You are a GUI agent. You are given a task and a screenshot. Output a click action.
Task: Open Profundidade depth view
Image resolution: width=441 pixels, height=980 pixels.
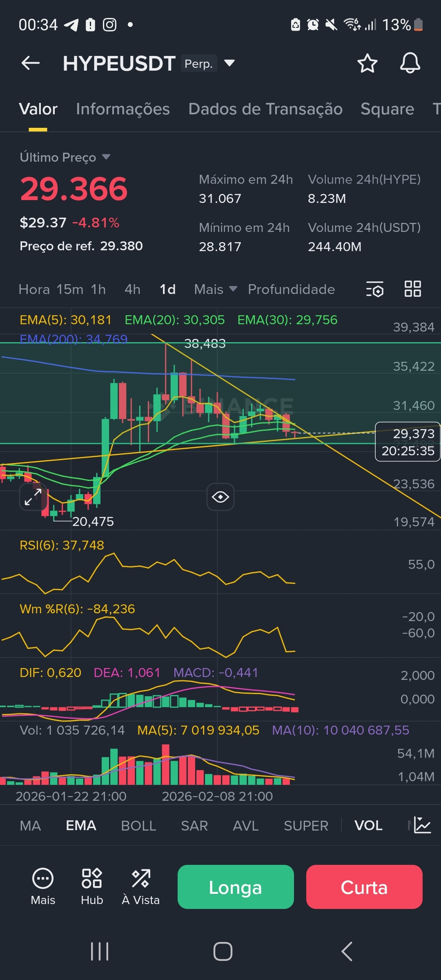tap(292, 289)
